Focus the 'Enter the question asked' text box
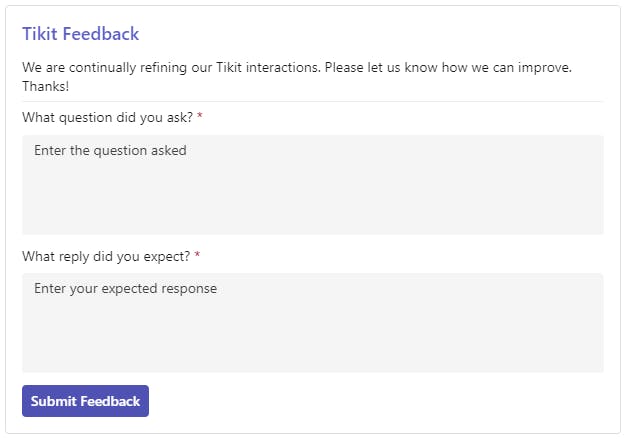 click(312, 185)
